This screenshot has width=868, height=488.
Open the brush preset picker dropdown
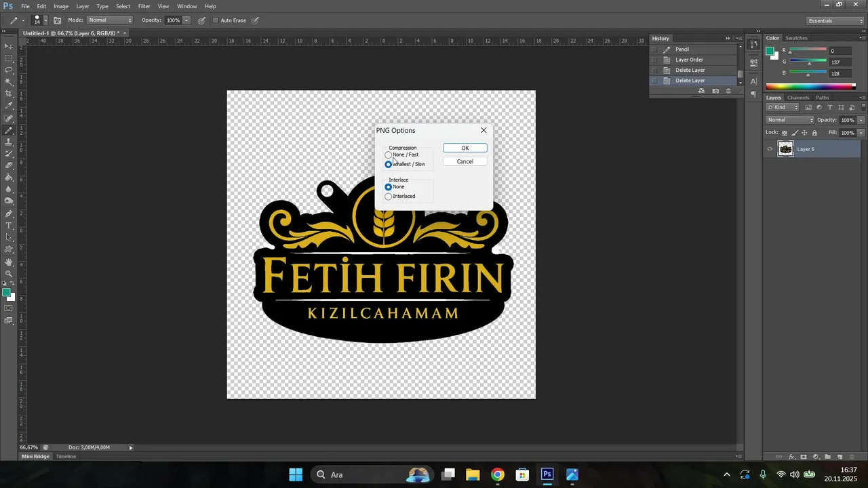[45, 20]
